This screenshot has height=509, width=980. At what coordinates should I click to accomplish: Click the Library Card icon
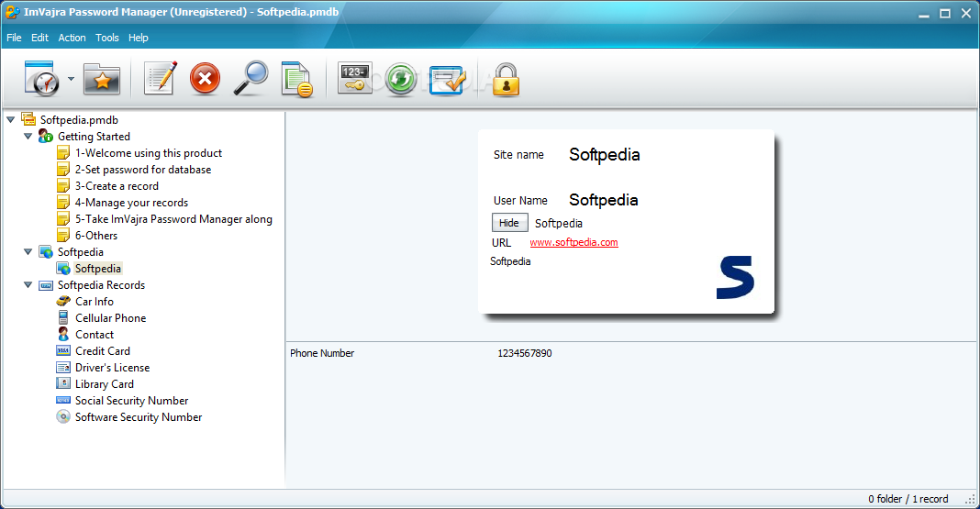[x=63, y=383]
